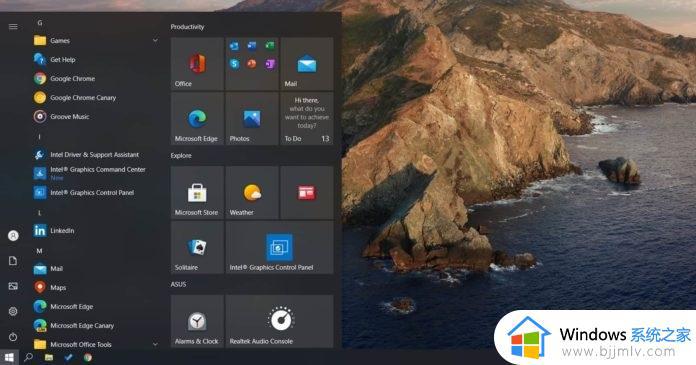Open File Explorer from the taskbar
696x365 pixels.
tap(49, 357)
